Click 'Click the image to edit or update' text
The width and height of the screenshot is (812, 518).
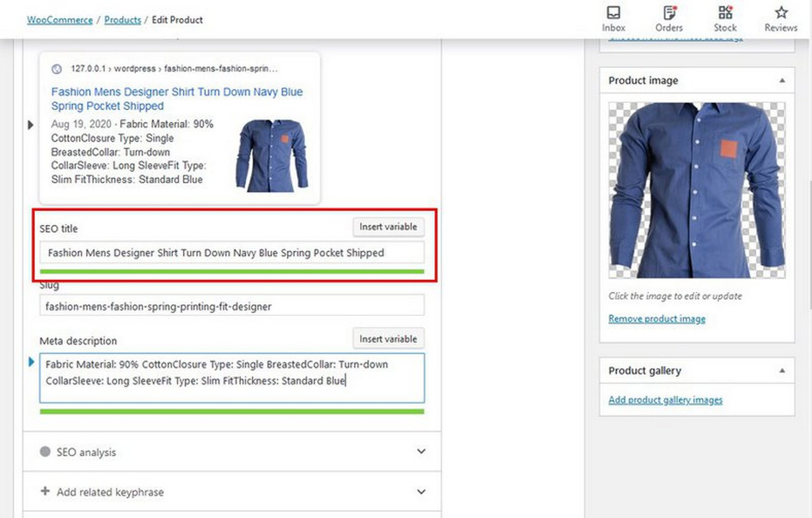pos(675,296)
